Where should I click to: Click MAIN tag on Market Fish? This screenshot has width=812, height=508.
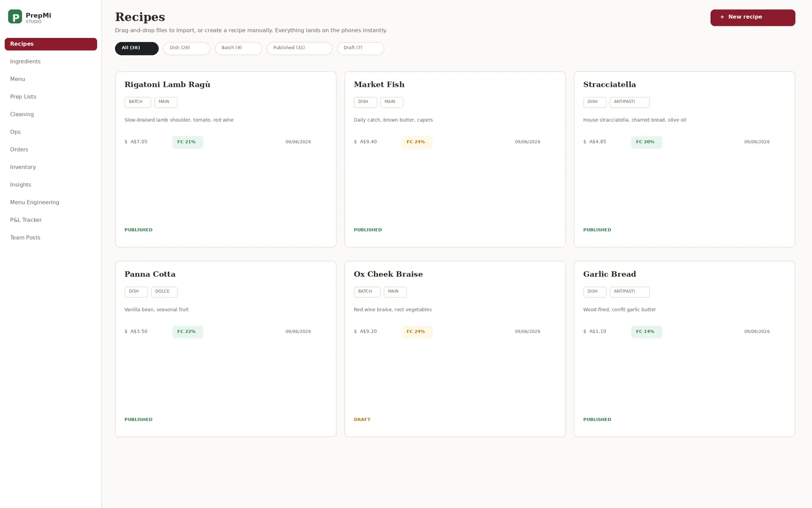(x=392, y=102)
